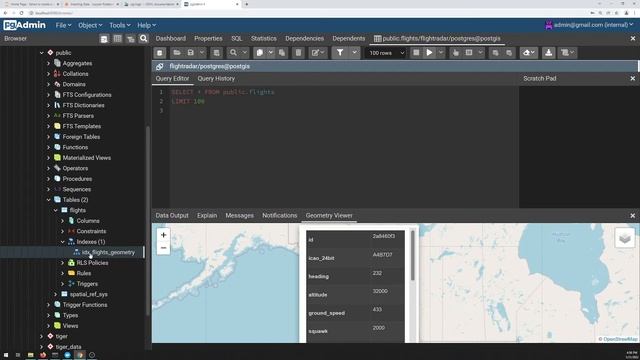This screenshot has width=640, height=360.
Task: Click the Find magnifier toolbar icon
Action: pos(233,53)
